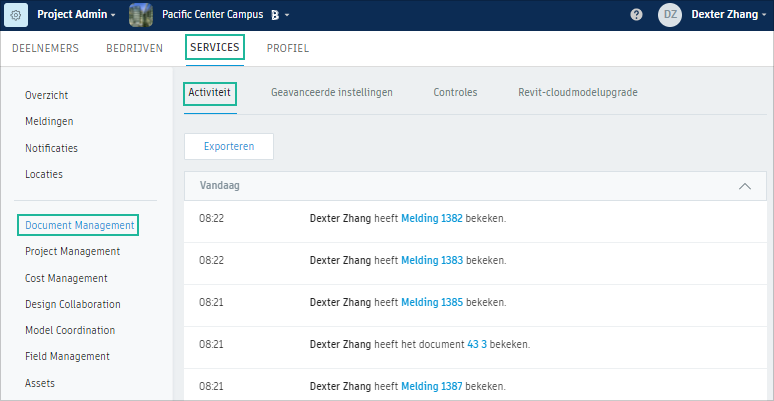Select Meldingen in the sidebar
This screenshot has height=401, width=774.
tap(49, 121)
